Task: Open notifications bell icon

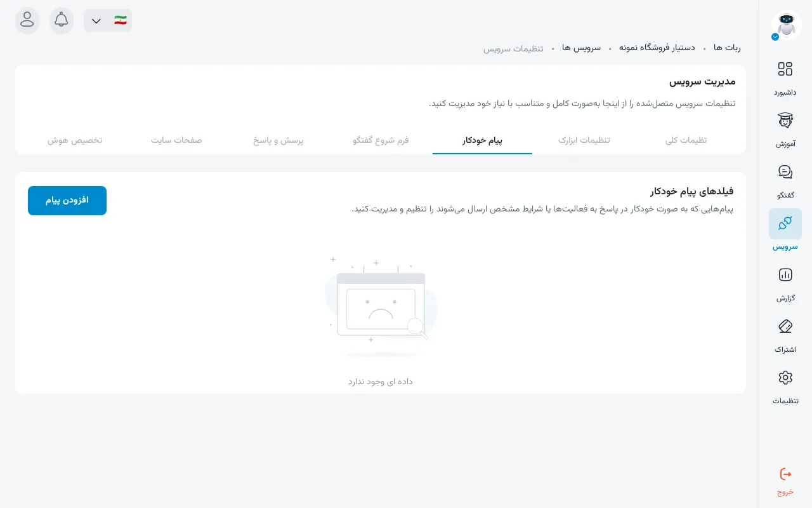Action: tap(62, 20)
